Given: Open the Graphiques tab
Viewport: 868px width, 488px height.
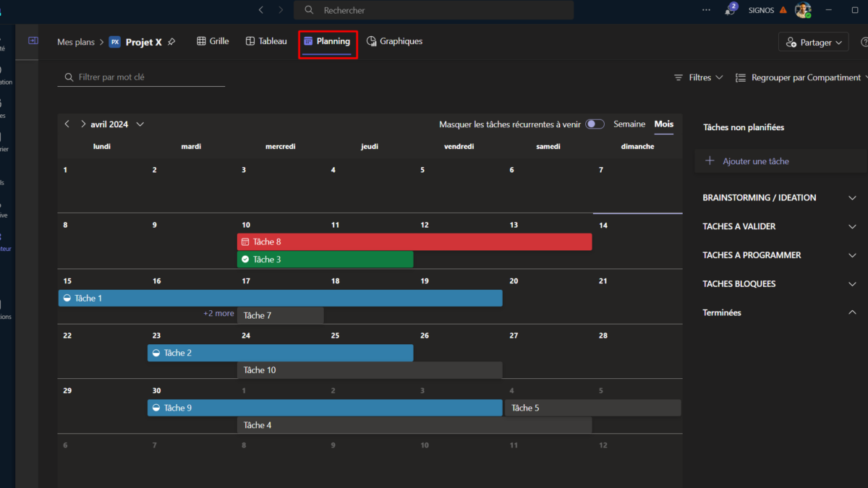Looking at the screenshot, I should coord(394,41).
